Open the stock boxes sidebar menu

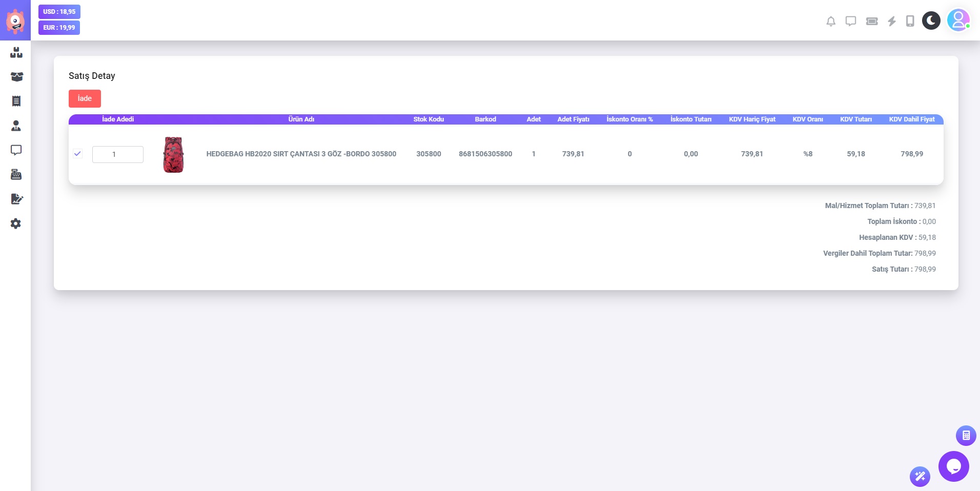tap(16, 52)
